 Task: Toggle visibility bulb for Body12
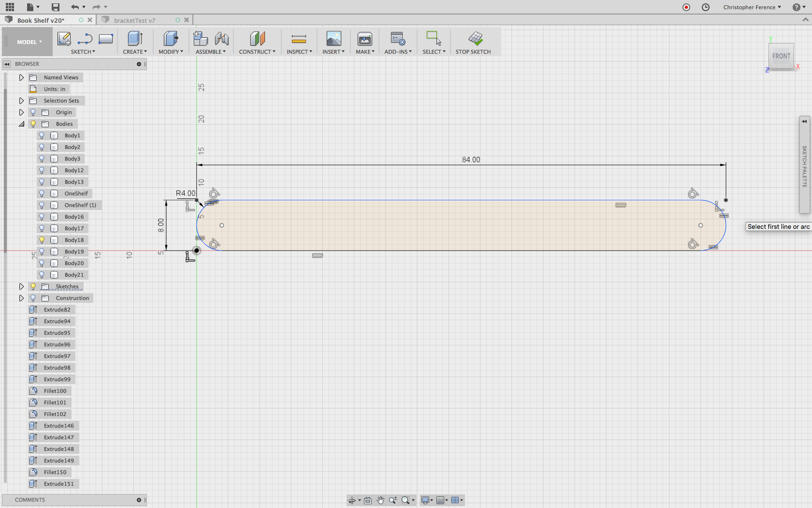coord(42,170)
